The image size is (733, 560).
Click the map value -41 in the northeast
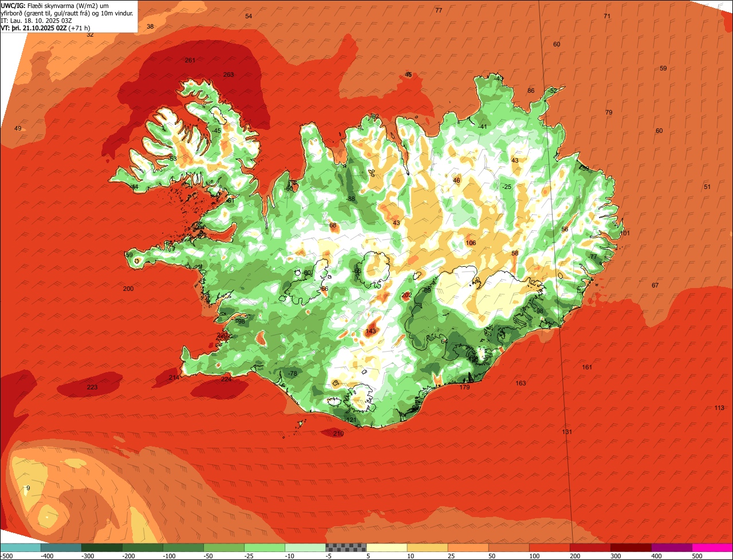tap(482, 127)
